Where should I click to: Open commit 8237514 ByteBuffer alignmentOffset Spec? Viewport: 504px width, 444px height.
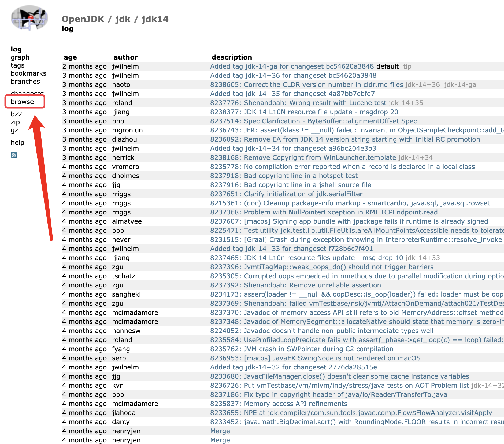click(x=313, y=121)
